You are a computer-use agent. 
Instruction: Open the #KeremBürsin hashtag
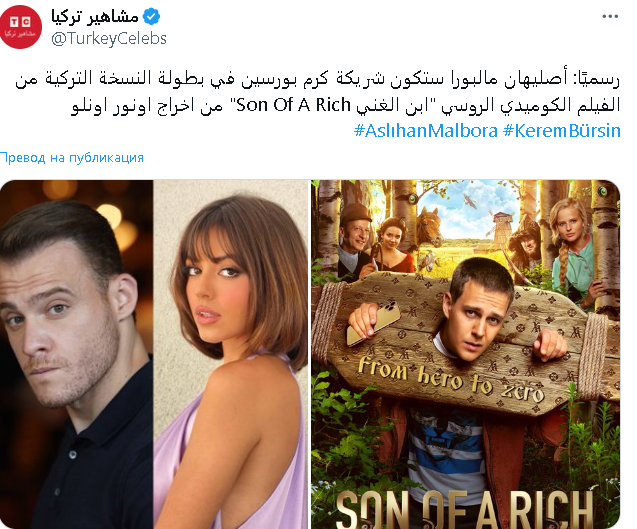[562, 131]
